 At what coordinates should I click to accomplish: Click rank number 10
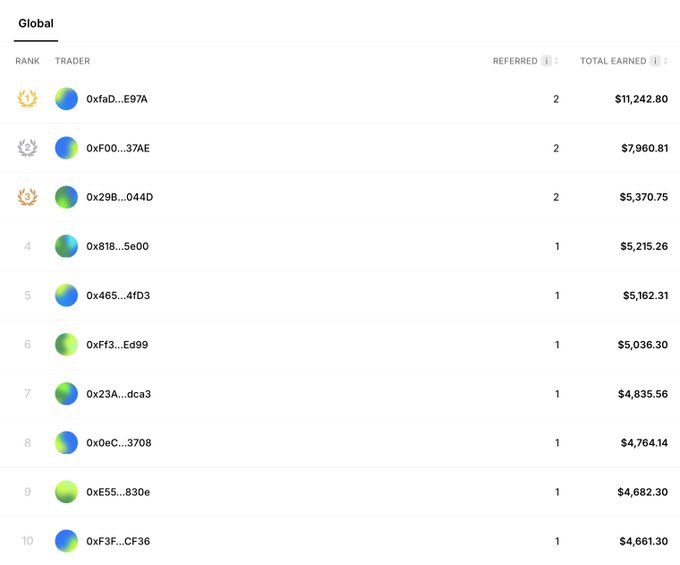(x=27, y=541)
